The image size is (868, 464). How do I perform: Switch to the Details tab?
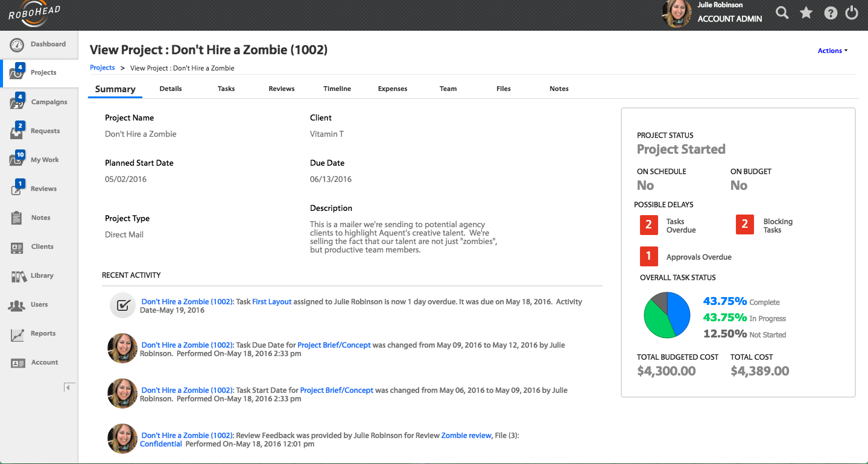coord(171,89)
